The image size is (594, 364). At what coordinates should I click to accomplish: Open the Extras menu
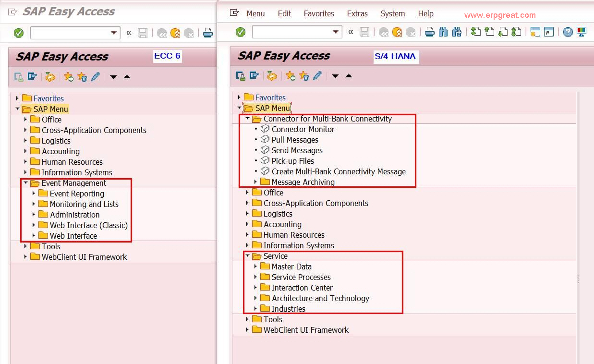[357, 14]
